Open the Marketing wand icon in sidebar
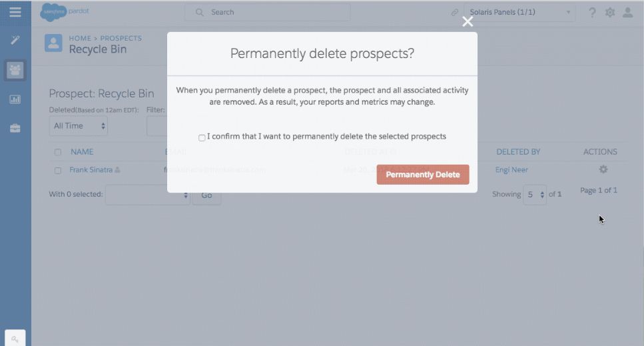 pos(15,40)
